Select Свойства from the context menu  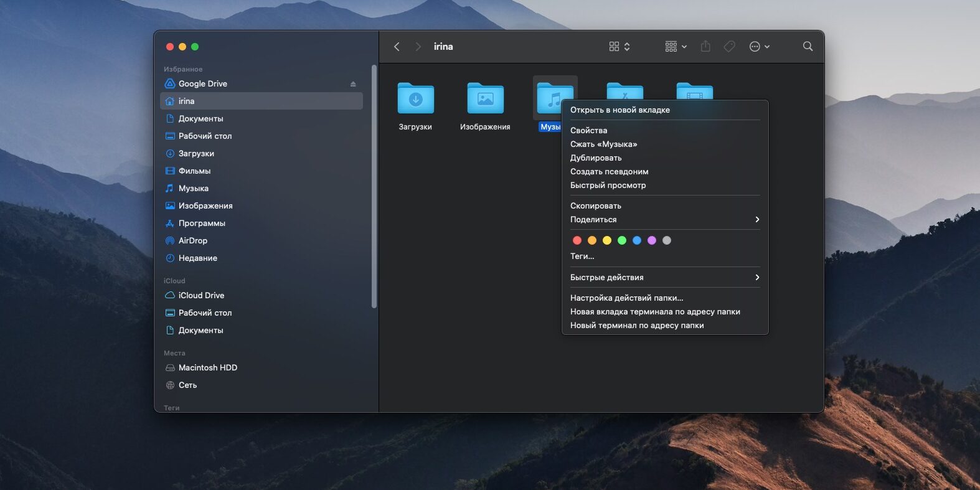[588, 130]
